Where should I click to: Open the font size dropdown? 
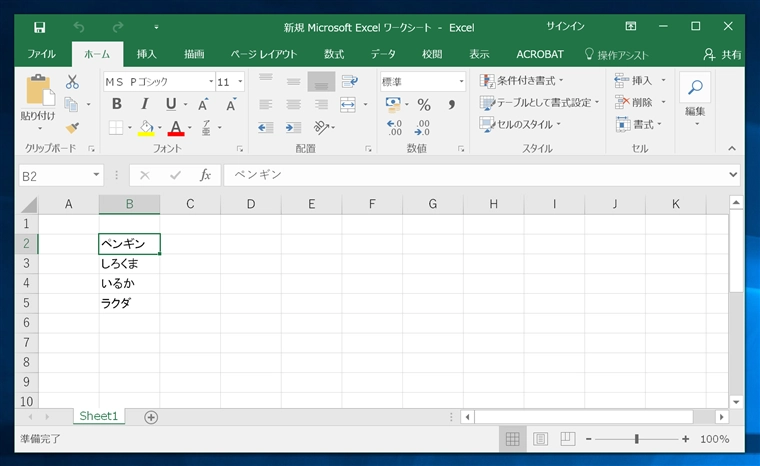pyautogui.click(x=240, y=81)
